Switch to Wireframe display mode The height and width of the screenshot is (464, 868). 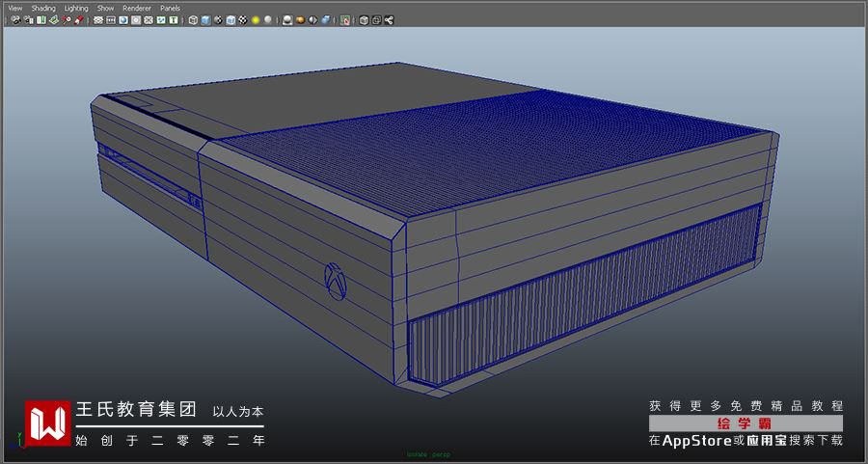pyautogui.click(x=193, y=20)
